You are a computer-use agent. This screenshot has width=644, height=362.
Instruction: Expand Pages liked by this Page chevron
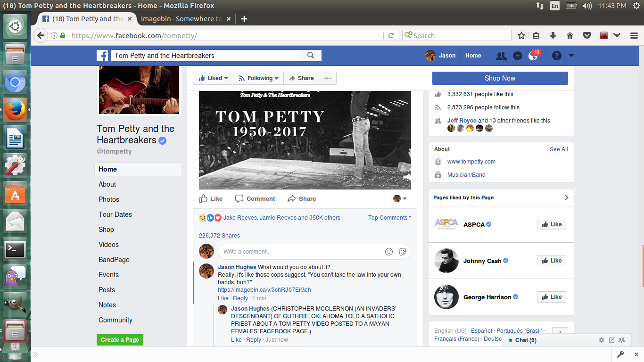tap(566, 197)
